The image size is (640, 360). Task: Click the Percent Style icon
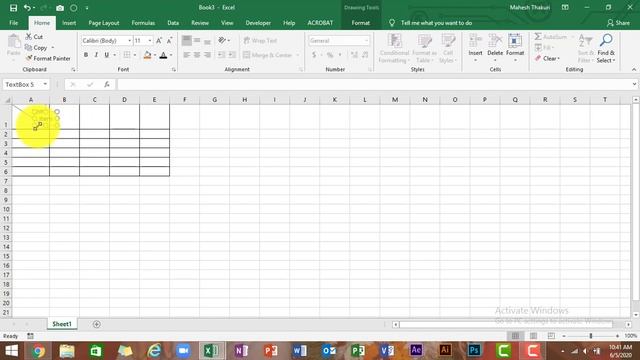(x=330, y=55)
